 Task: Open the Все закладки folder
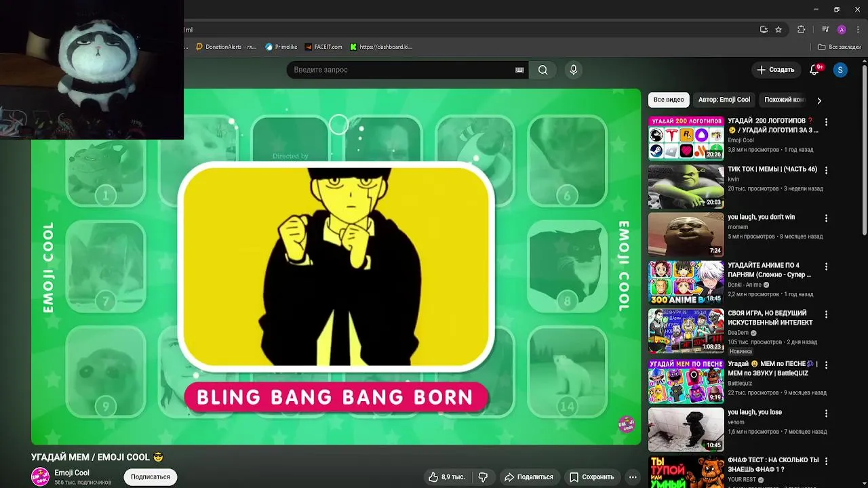[840, 47]
